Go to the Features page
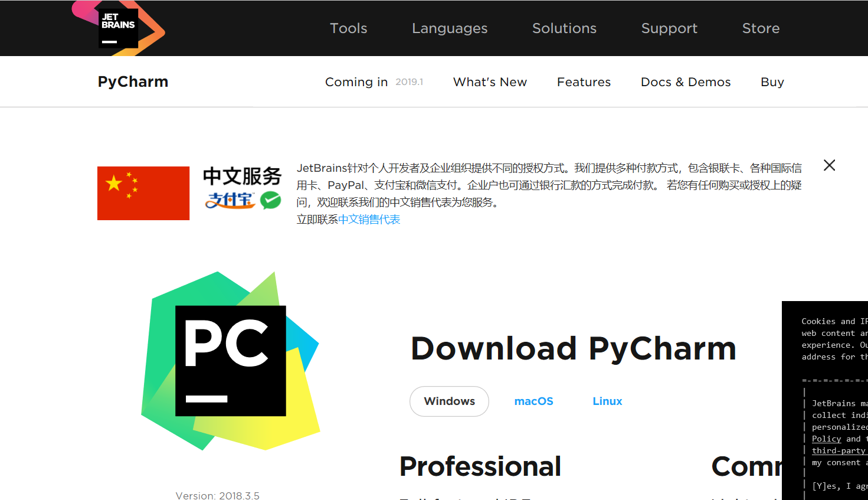Image resolution: width=868 pixels, height=500 pixels. (x=584, y=82)
